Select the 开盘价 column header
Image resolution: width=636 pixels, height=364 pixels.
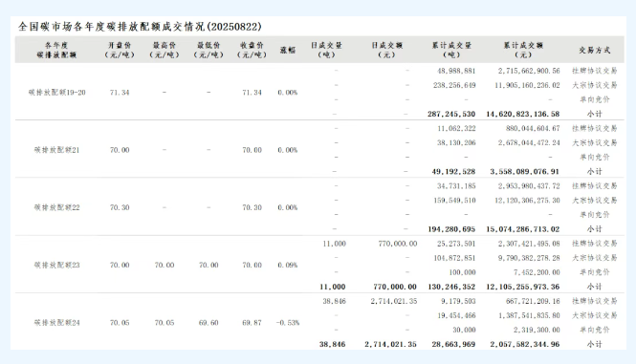[x=120, y=50]
